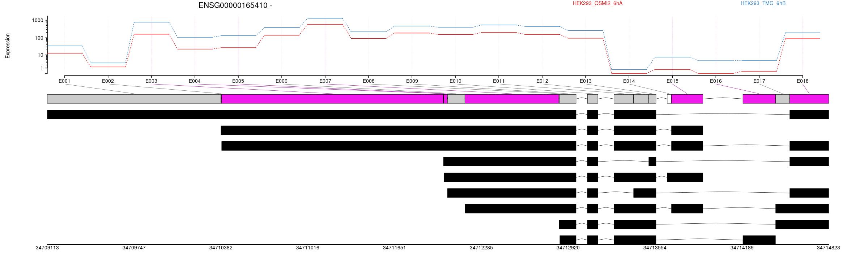This screenshot has width=868, height=253.
Task: Select exon label E013
Action: (x=586, y=81)
